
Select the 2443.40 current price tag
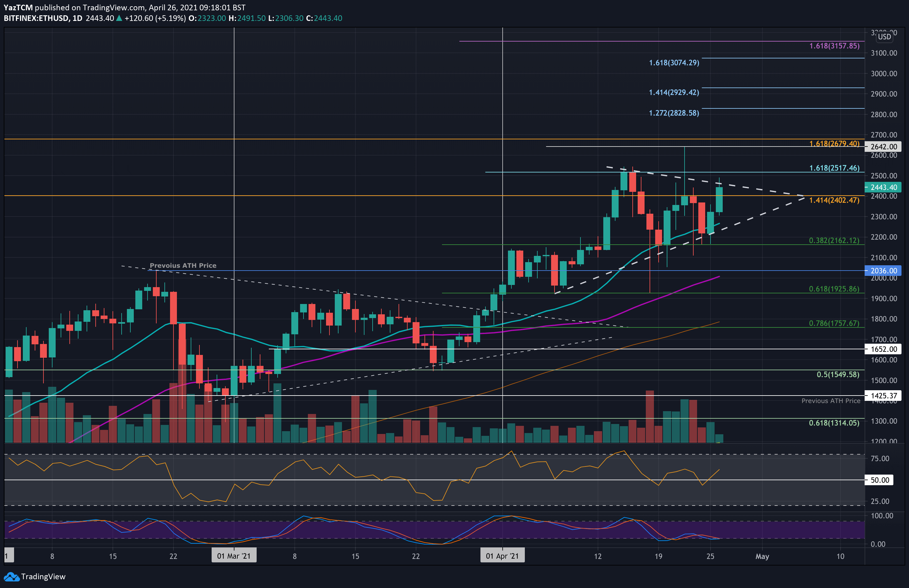click(883, 187)
